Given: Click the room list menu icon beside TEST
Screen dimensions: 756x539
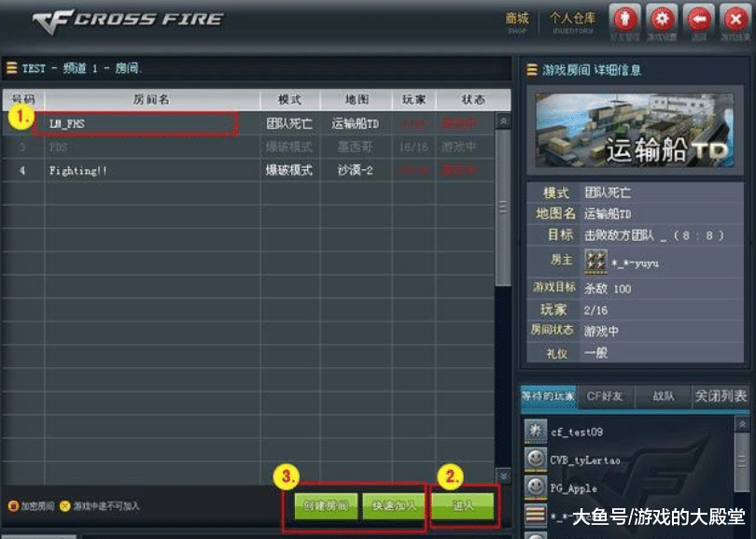Looking at the screenshot, I should pyautogui.click(x=12, y=68).
